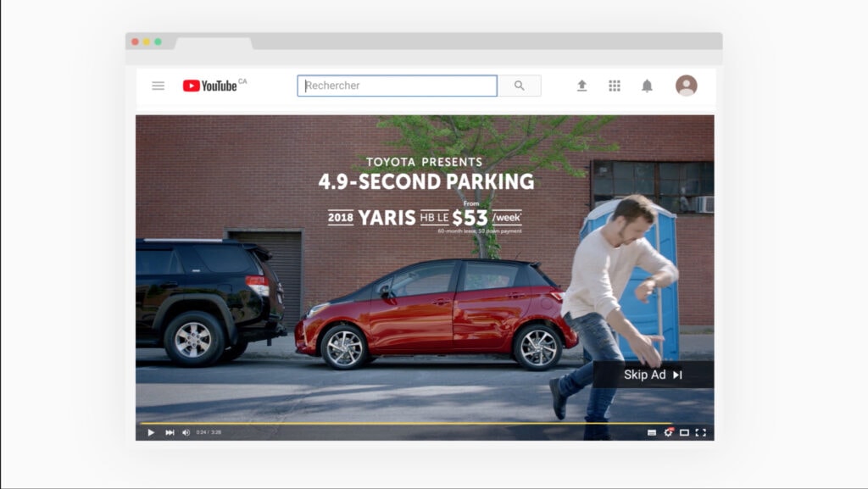Click the 4.9-SECOND PARKING ad title
Viewport: 868px width, 489px height.
[426, 181]
